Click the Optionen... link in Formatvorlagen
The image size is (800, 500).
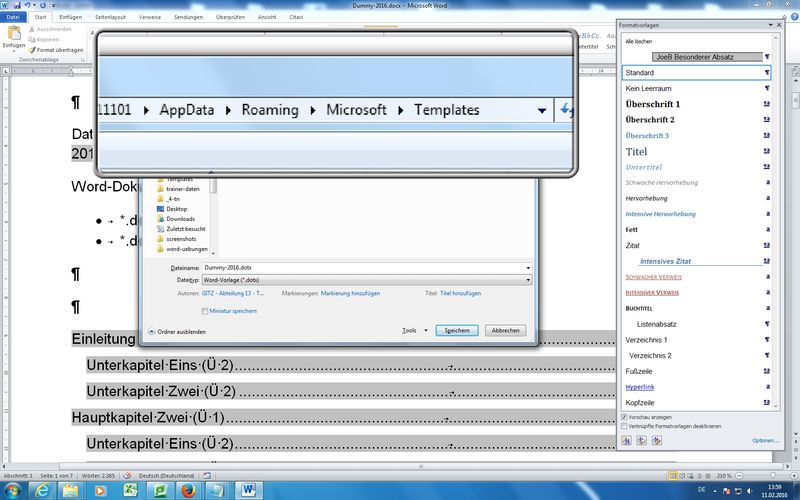[x=765, y=441]
